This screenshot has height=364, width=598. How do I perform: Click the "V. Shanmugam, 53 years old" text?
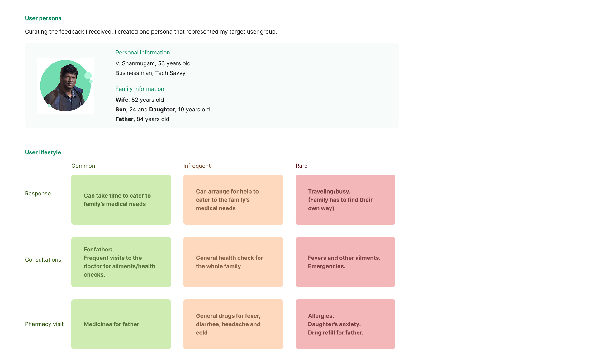153,63
